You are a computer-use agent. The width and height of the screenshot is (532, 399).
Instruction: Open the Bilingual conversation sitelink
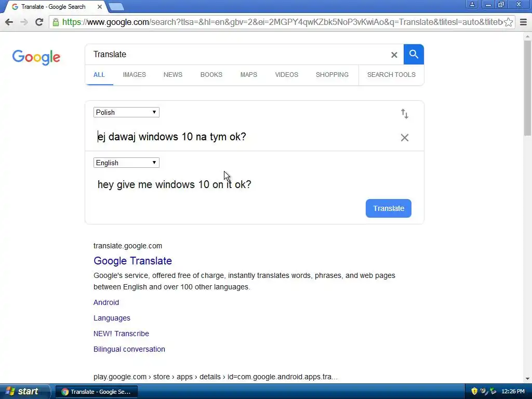(x=129, y=349)
